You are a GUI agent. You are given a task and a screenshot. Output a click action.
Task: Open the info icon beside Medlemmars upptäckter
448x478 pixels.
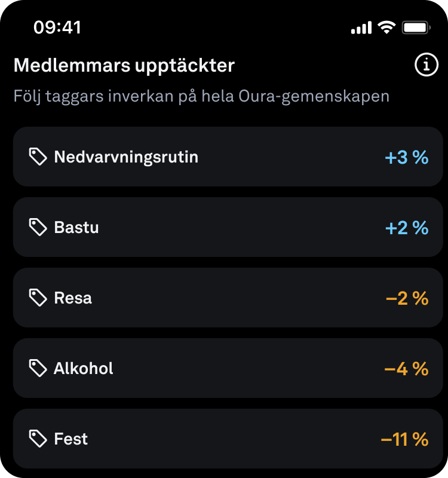(426, 66)
